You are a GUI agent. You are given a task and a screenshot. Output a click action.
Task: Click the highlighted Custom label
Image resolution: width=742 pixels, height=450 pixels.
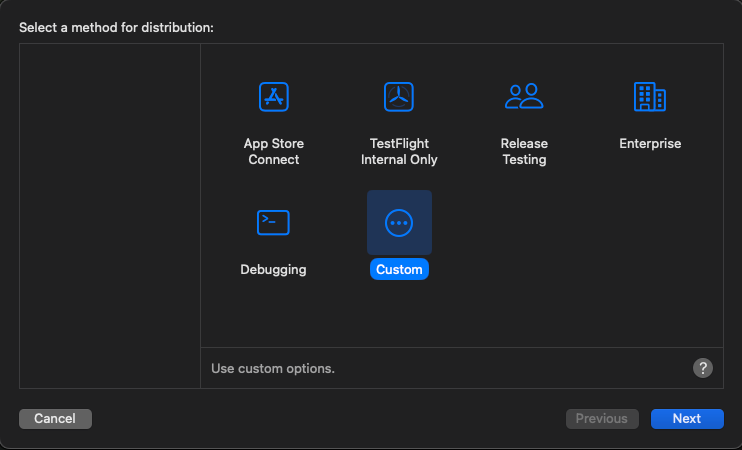click(399, 269)
